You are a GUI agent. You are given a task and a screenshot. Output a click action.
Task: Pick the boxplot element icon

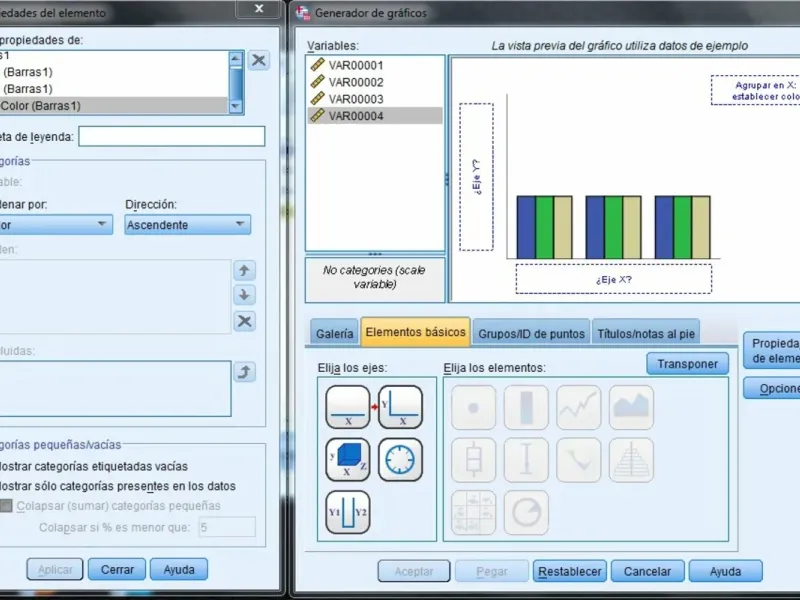click(x=473, y=460)
